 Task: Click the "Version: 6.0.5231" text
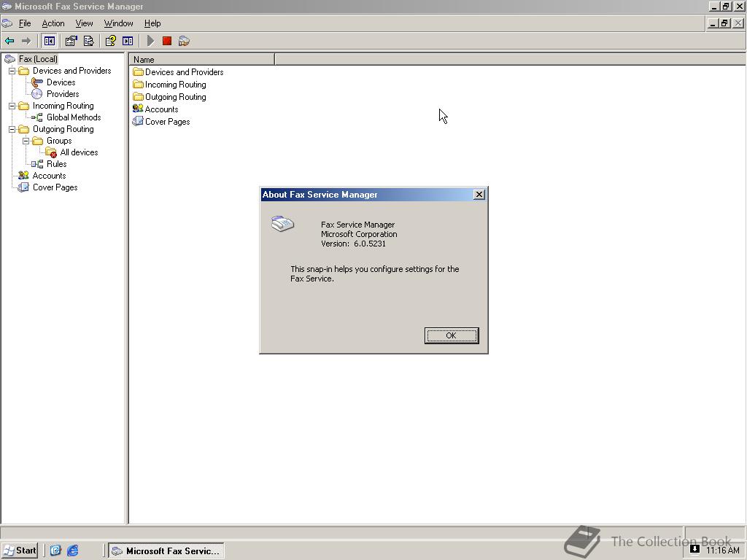(354, 244)
